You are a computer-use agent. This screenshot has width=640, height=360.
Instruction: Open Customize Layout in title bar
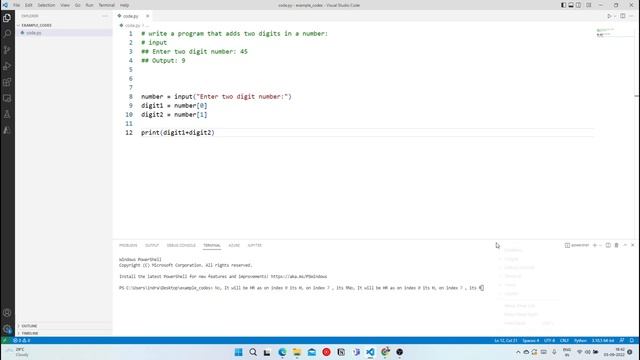[x=589, y=5]
